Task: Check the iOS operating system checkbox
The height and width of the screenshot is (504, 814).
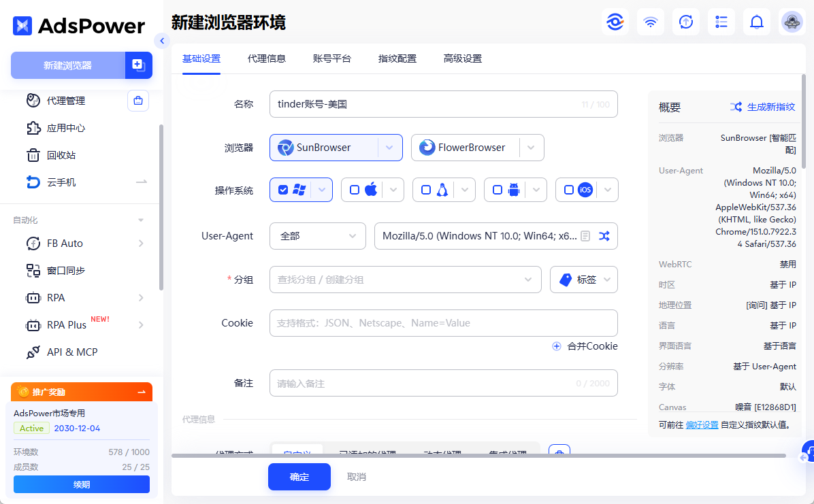Action: (x=569, y=190)
